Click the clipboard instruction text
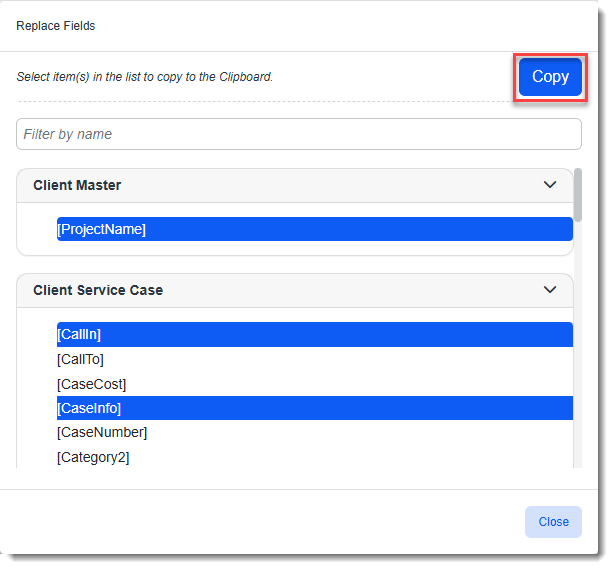The image size is (613, 569). point(145,77)
